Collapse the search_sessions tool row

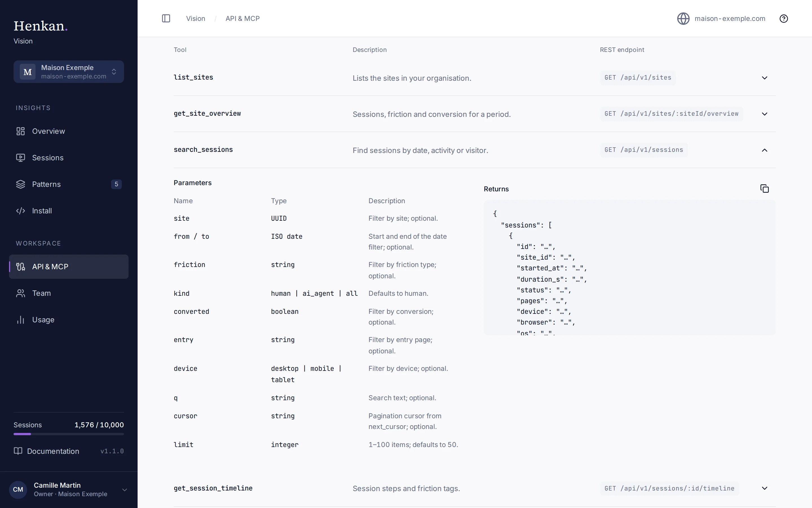(764, 150)
